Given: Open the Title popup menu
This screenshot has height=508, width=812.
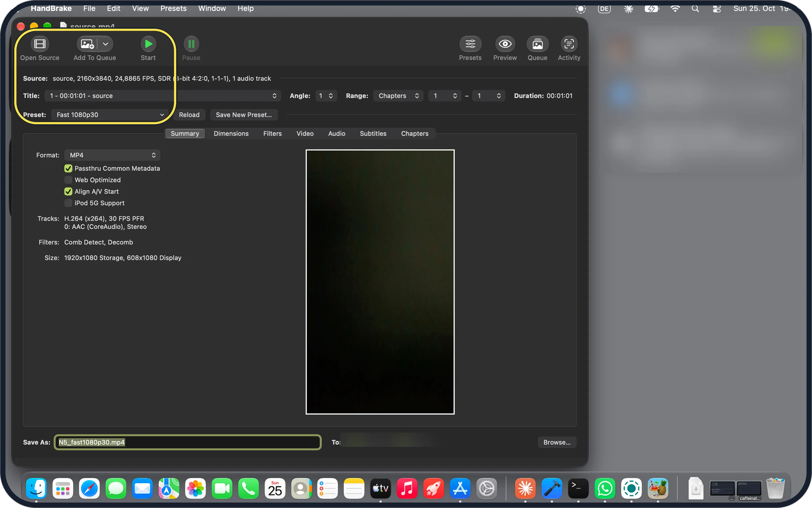Looking at the screenshot, I should 162,96.
